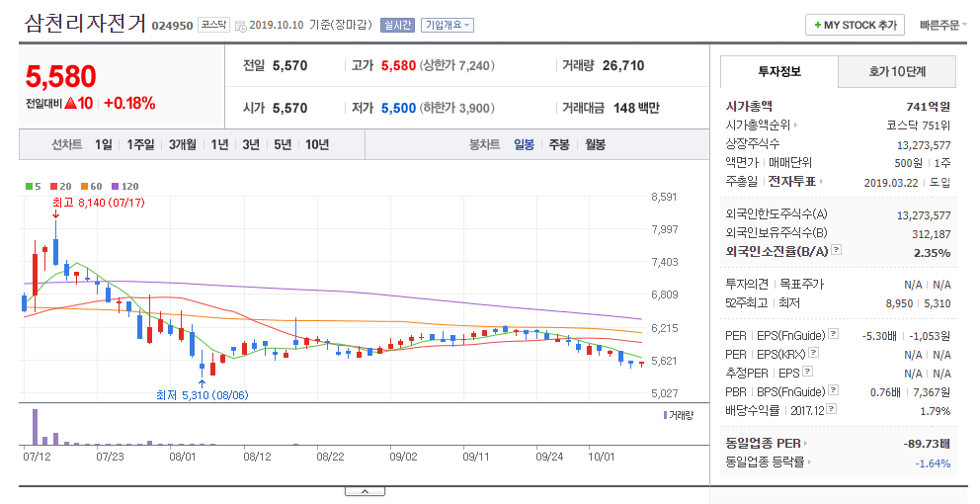The width and height of the screenshot is (980, 504).
Task: Click the +0.18% change value
Action: click(129, 103)
